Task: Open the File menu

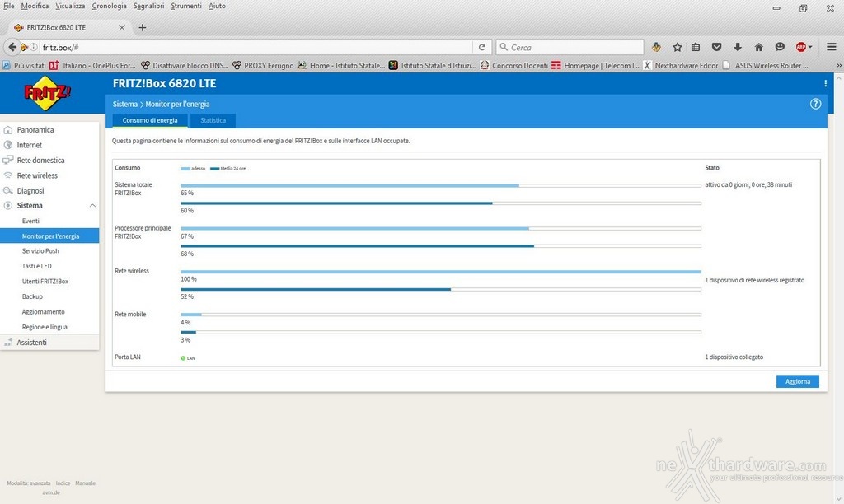Action: pyautogui.click(x=8, y=6)
